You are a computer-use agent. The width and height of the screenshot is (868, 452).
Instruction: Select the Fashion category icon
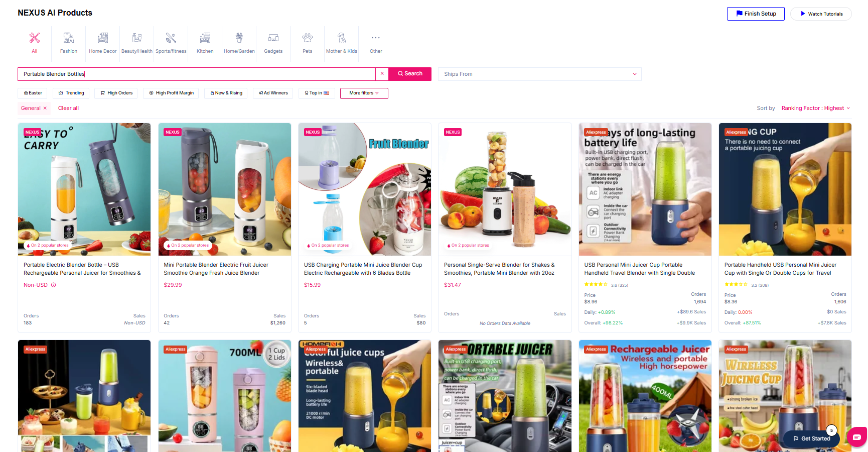point(69,38)
